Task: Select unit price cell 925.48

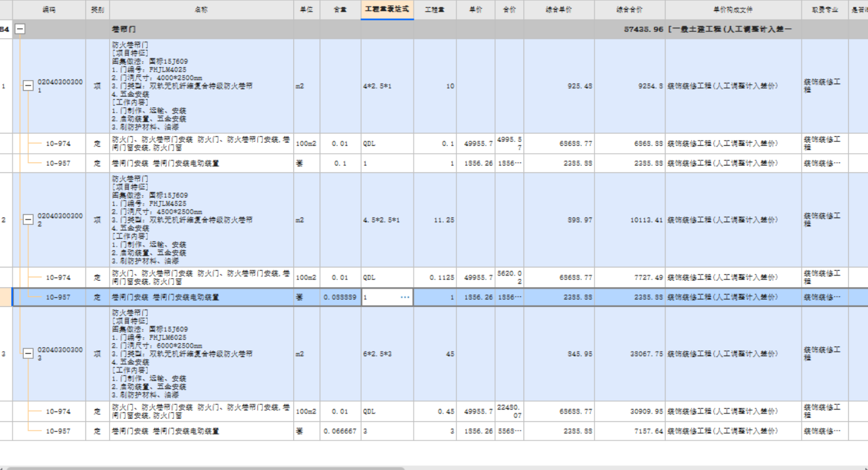Action: point(559,86)
